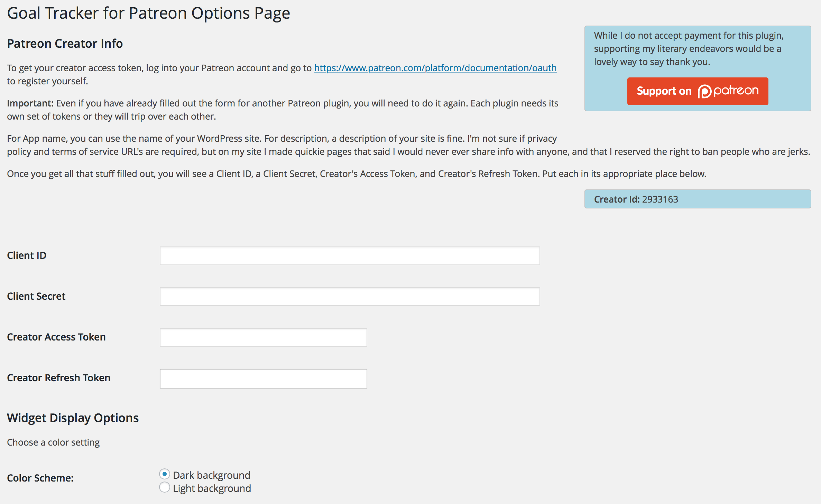
Task: Click the Goal Tracker for Patreon Options Page title
Action: tap(149, 13)
